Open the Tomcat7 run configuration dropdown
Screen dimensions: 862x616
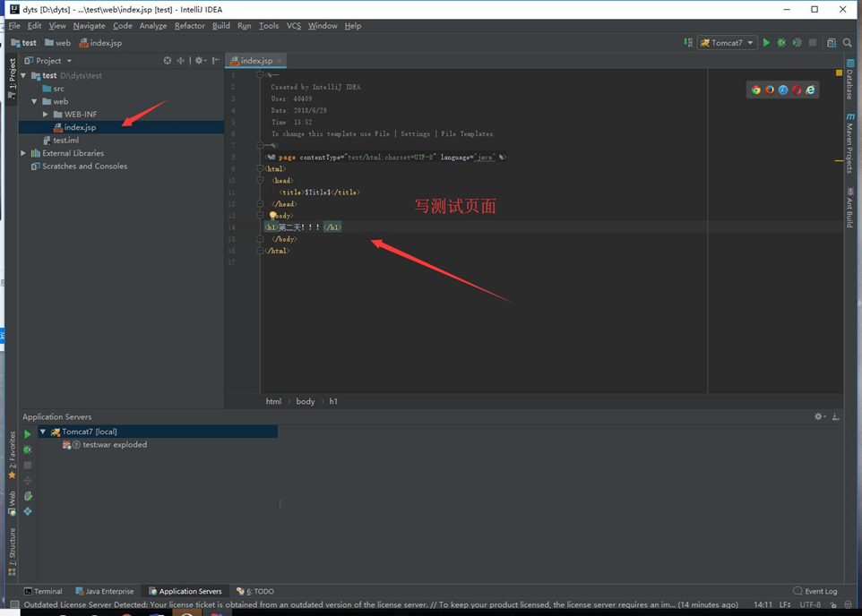coord(728,42)
